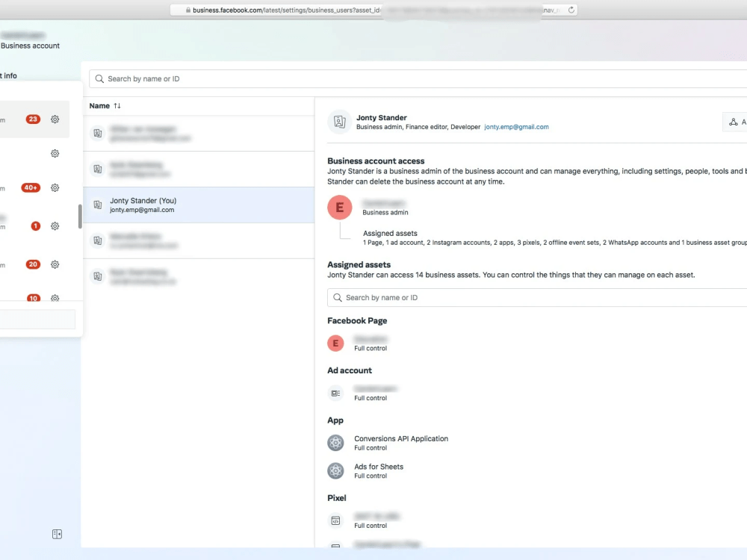Open the guided setup icon at bottom left
The width and height of the screenshot is (747, 560).
pos(58,533)
